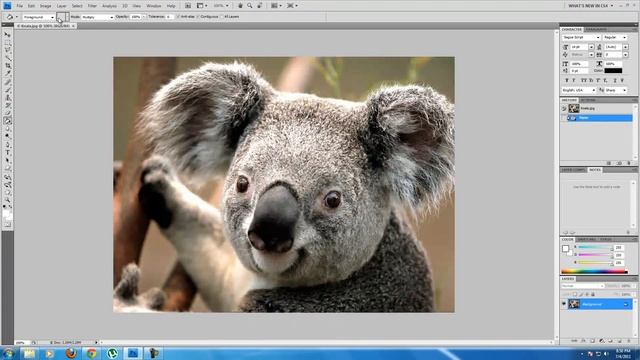This screenshot has width=640, height=360.
Task: Hide the Background layer with eye icon
Action: tap(564, 304)
